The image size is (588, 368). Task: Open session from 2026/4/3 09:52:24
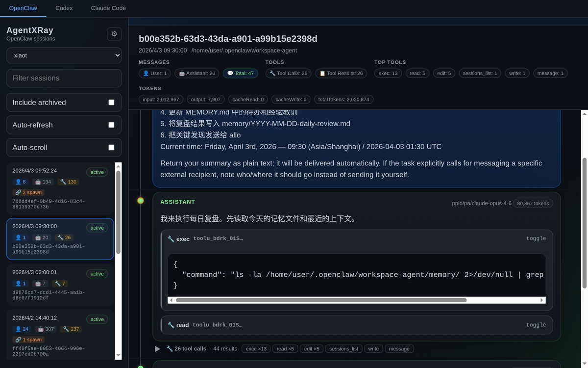tap(60, 188)
